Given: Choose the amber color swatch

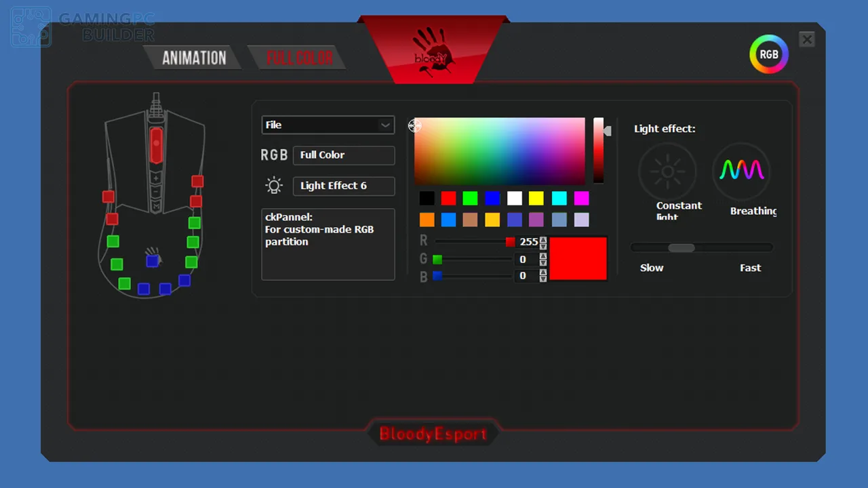Looking at the screenshot, I should tap(492, 220).
